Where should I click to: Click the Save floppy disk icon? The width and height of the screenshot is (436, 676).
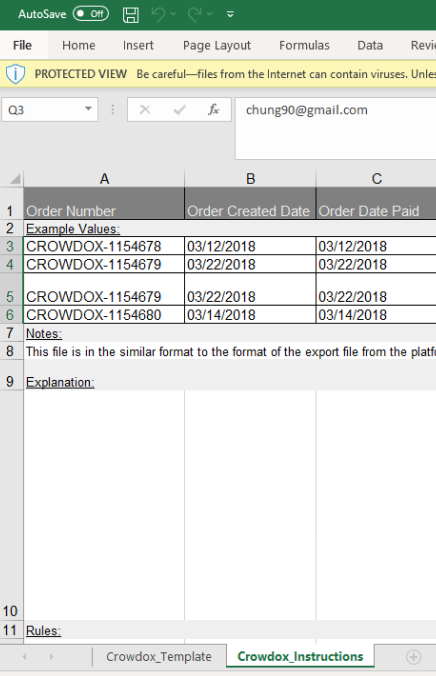(x=131, y=15)
